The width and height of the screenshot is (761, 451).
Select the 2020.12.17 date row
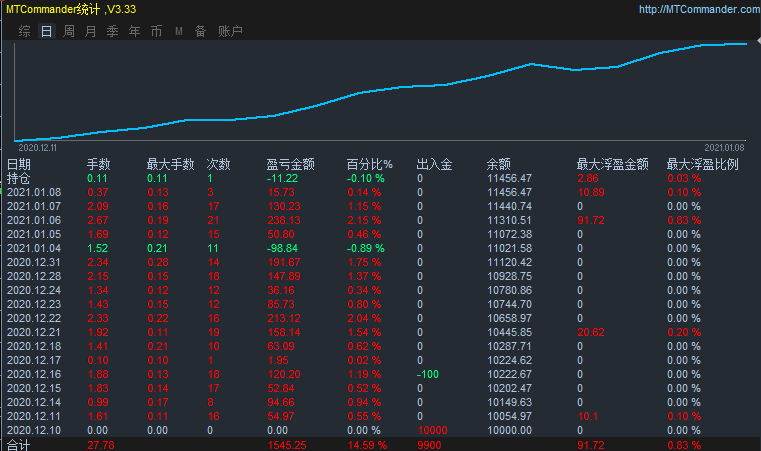[34, 361]
